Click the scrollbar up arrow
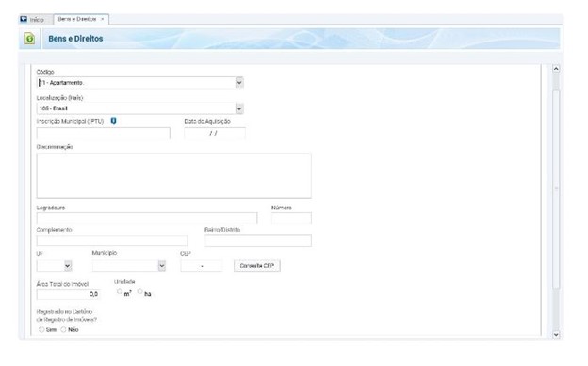The height and width of the screenshot is (366, 588). (x=556, y=69)
